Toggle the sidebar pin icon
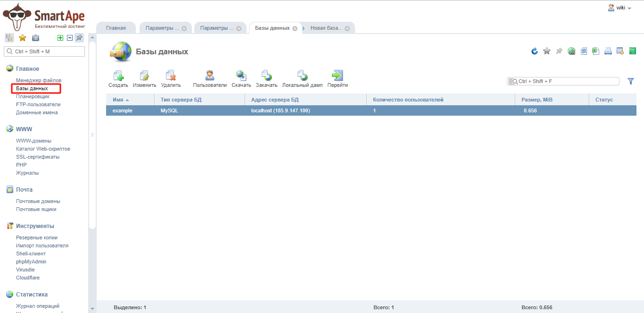Screen dimensions: 644x313 click(79, 38)
